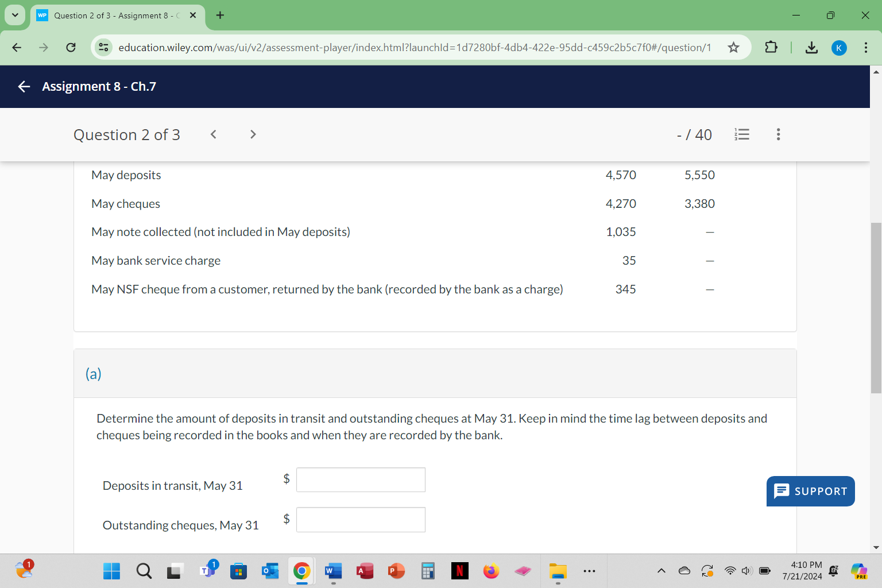Image resolution: width=882 pixels, height=588 pixels.
Task: Go back from Assignment 8 - Ch.7
Action: coord(24,87)
